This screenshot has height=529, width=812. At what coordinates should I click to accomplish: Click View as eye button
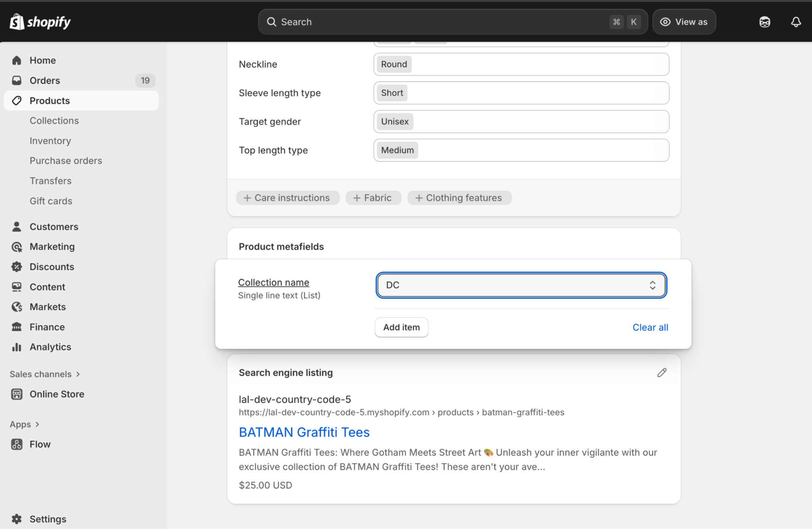pyautogui.click(x=684, y=22)
